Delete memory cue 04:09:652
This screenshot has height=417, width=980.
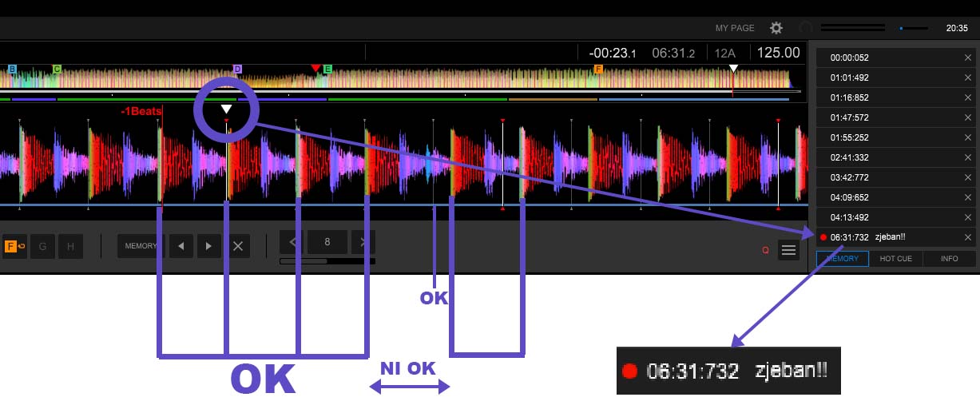pos(967,197)
